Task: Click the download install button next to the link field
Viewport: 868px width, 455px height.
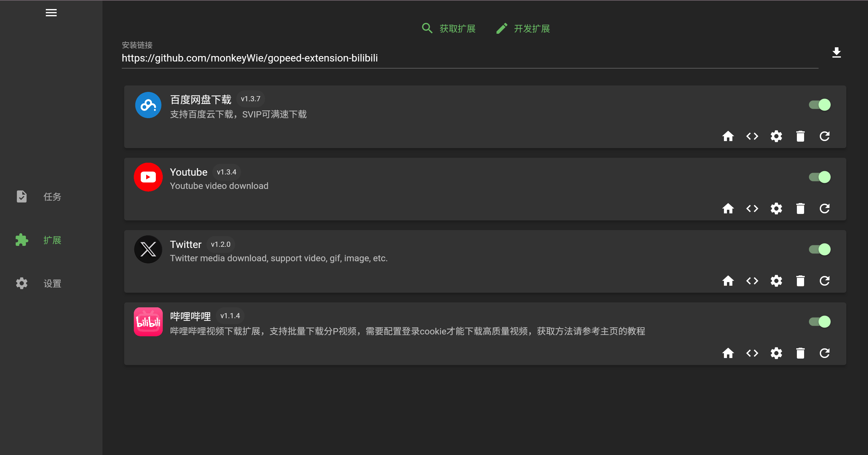Action: point(837,52)
